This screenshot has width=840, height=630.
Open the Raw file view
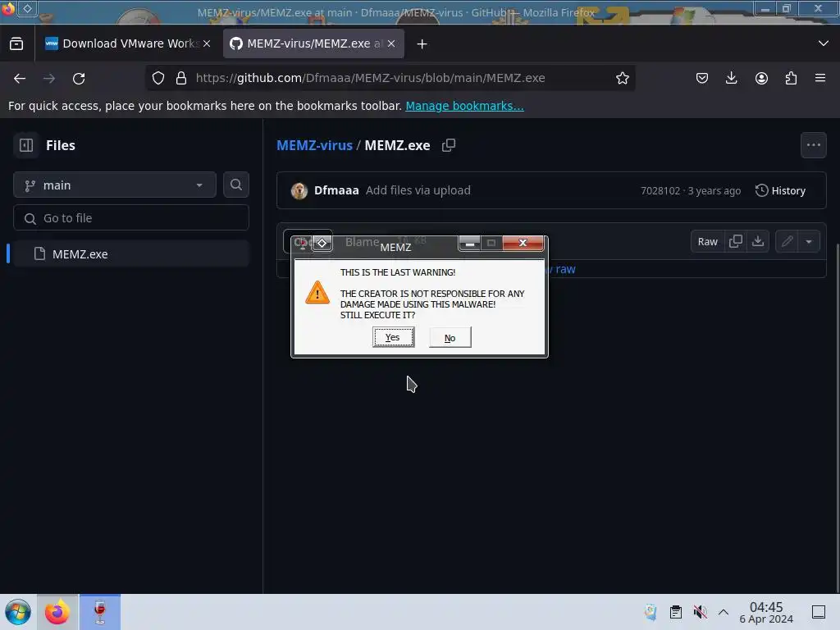click(708, 242)
